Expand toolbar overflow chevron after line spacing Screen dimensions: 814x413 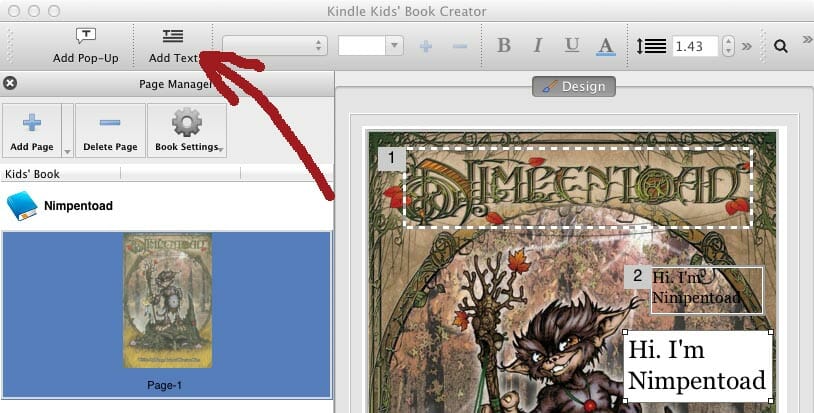(747, 46)
